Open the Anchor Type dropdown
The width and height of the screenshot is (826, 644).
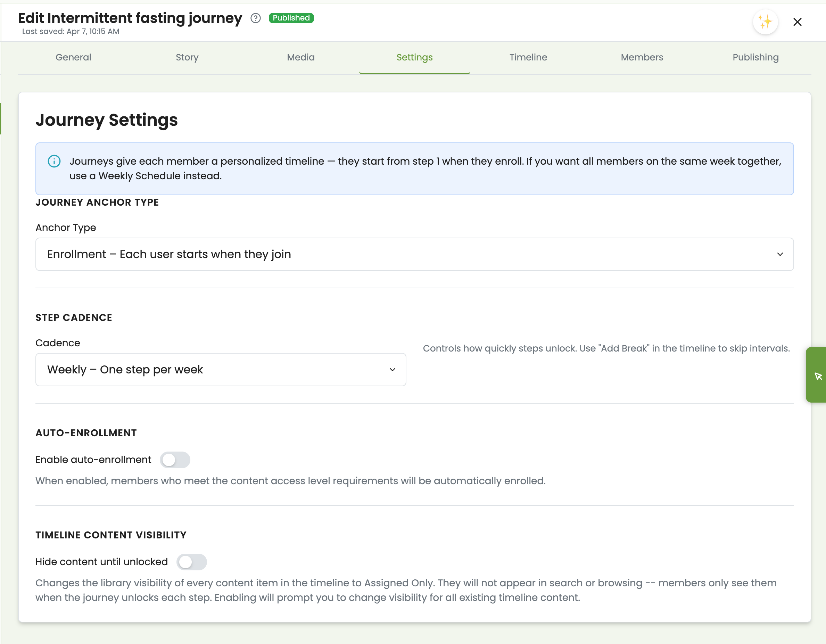click(414, 254)
